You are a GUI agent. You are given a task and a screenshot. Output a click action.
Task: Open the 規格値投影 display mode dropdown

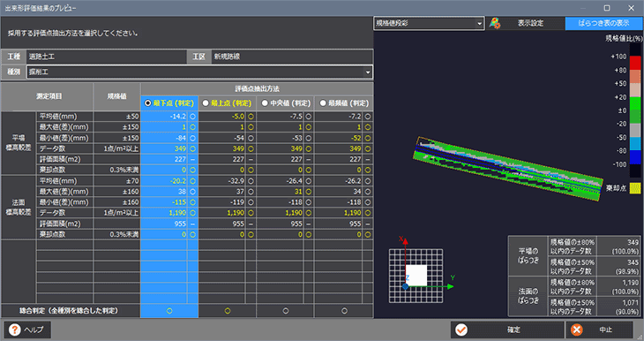pyautogui.click(x=429, y=24)
